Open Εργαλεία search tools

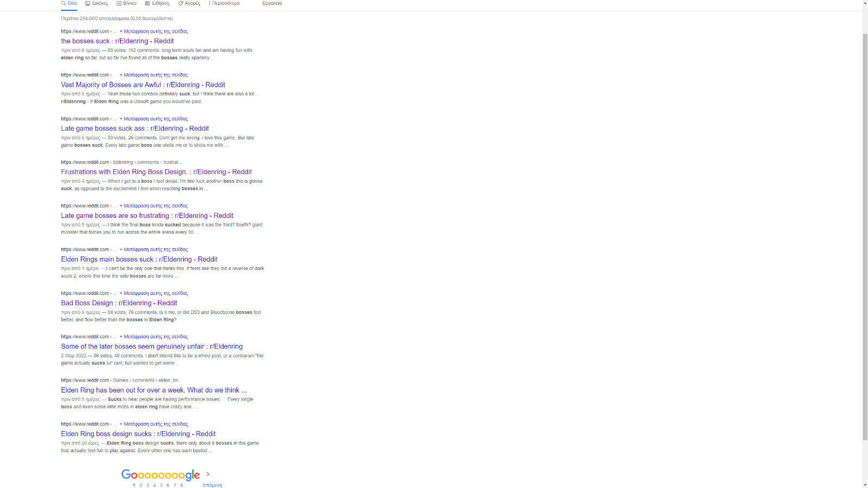[272, 3]
